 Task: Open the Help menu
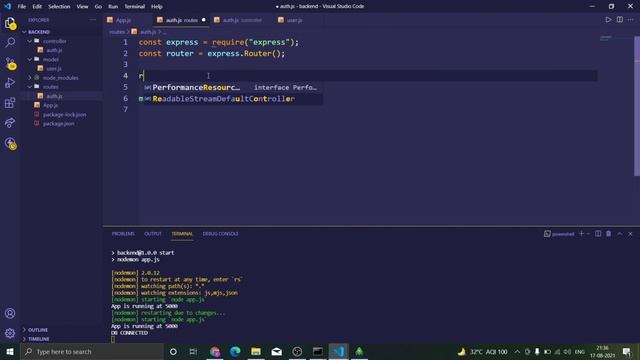click(x=157, y=7)
